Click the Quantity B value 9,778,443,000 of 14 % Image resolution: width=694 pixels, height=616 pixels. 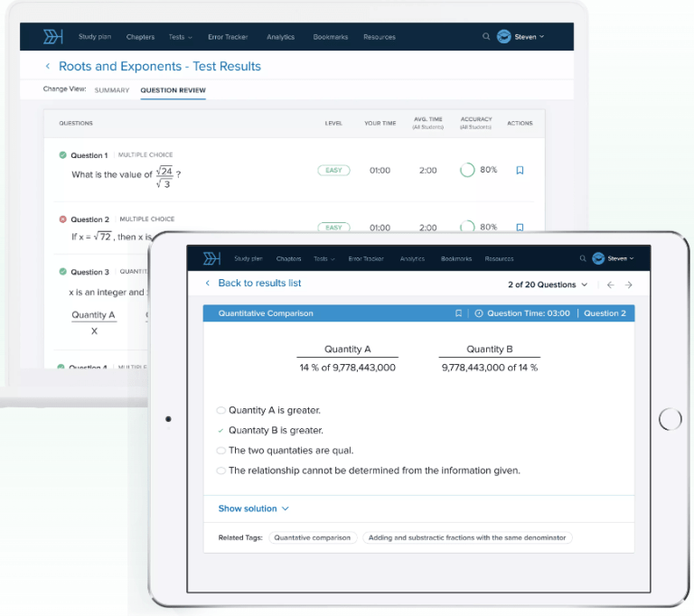tap(490, 368)
